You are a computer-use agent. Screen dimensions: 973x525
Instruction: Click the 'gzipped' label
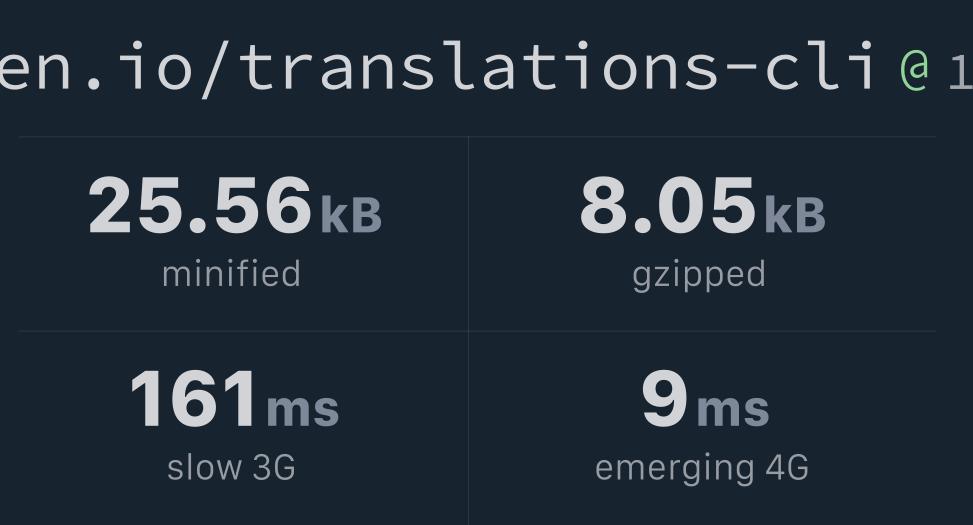(699, 274)
